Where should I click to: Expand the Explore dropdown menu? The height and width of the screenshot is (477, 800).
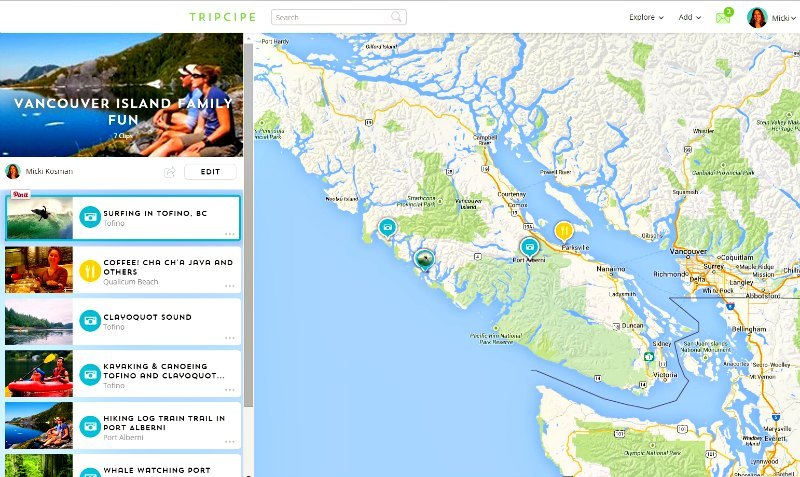click(646, 17)
